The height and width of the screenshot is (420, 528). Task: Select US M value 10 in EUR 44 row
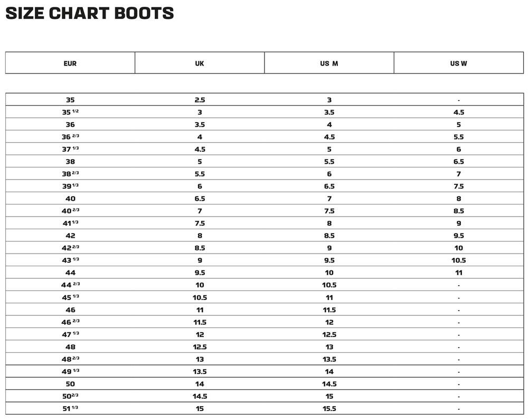pos(329,273)
